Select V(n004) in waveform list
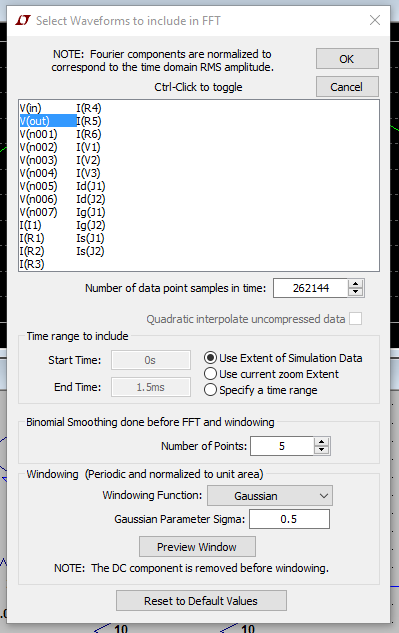Image resolution: width=399 pixels, height=633 pixels. (x=38, y=173)
